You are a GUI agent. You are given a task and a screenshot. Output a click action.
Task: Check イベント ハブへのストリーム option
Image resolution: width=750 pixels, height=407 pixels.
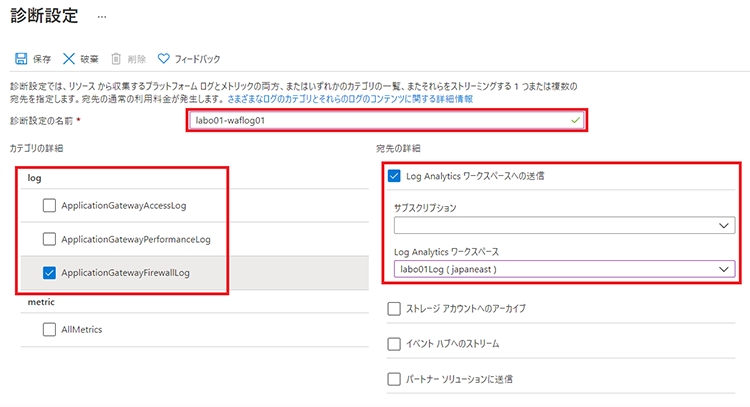pyautogui.click(x=394, y=344)
